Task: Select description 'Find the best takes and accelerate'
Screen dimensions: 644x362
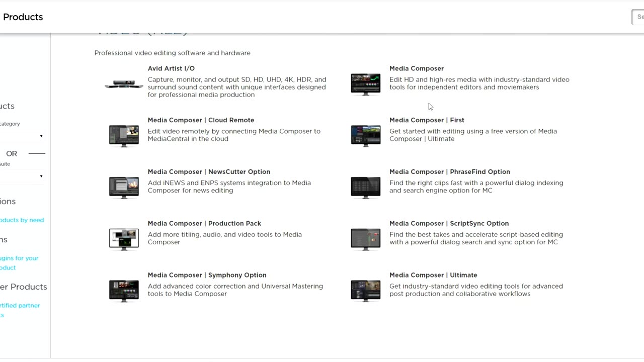Action: pyautogui.click(x=476, y=238)
